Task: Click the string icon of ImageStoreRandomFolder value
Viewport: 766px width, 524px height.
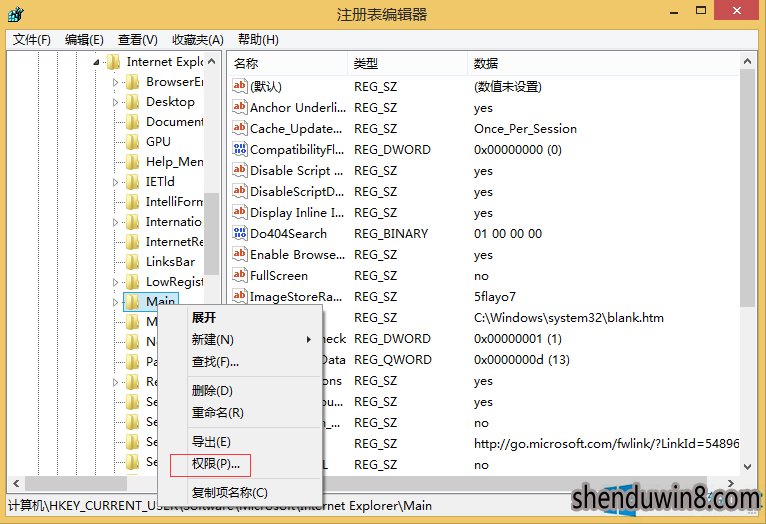Action: 240,296
